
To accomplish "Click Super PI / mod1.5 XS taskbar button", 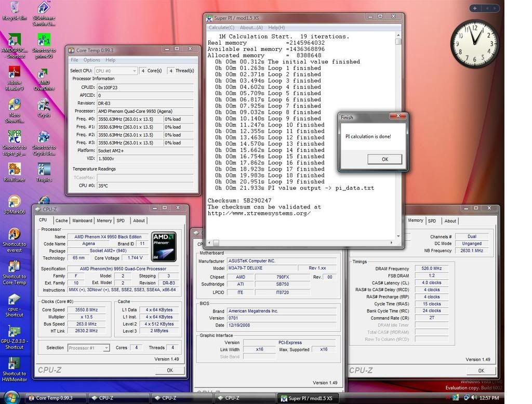I will point(308,398).
